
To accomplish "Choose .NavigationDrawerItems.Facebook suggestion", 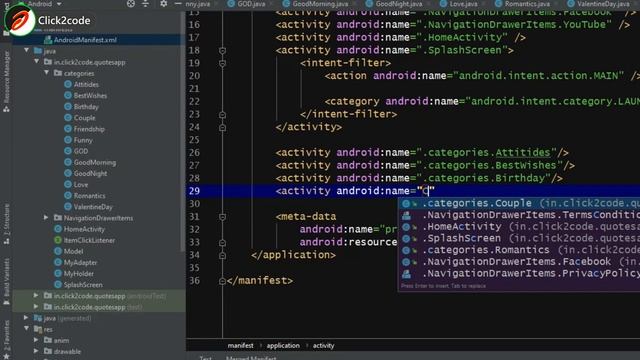I will 519,262.
